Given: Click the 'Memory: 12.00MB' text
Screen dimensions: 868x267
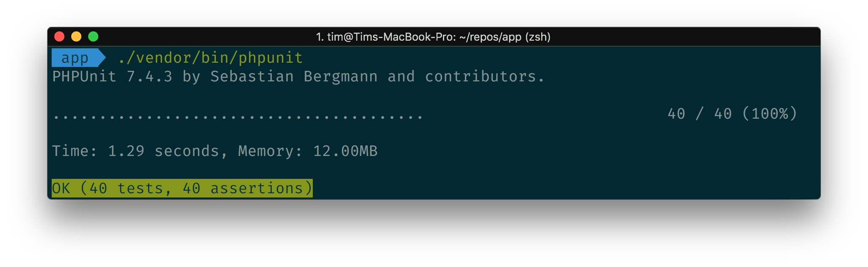Looking at the screenshot, I should pyautogui.click(x=308, y=151).
